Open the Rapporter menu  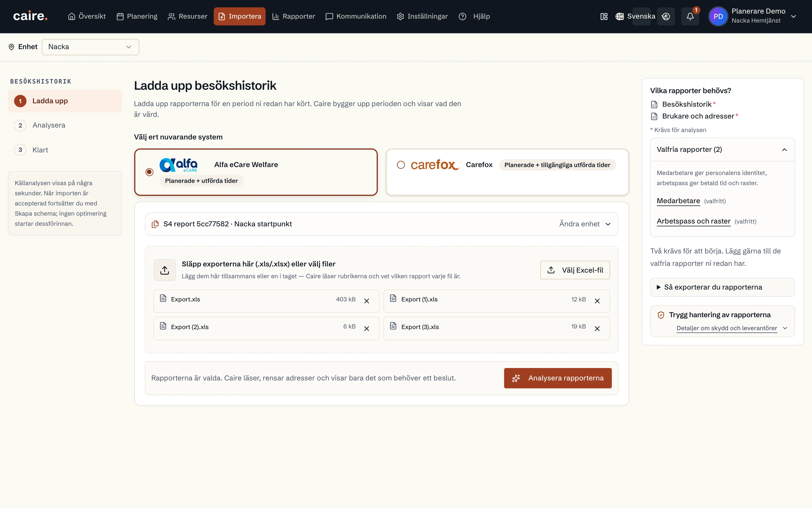(x=293, y=16)
